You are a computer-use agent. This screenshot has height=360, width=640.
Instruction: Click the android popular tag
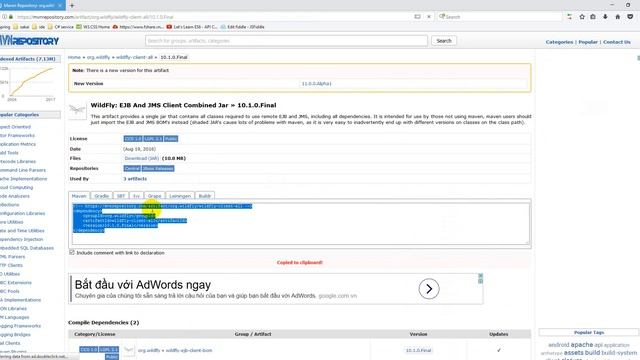[558, 345]
